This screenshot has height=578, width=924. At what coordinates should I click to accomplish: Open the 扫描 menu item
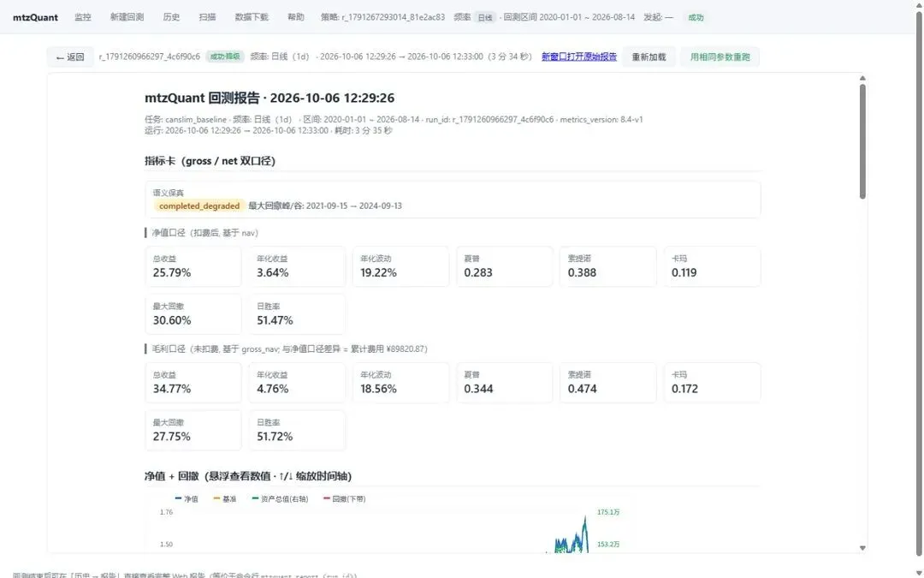pyautogui.click(x=207, y=17)
